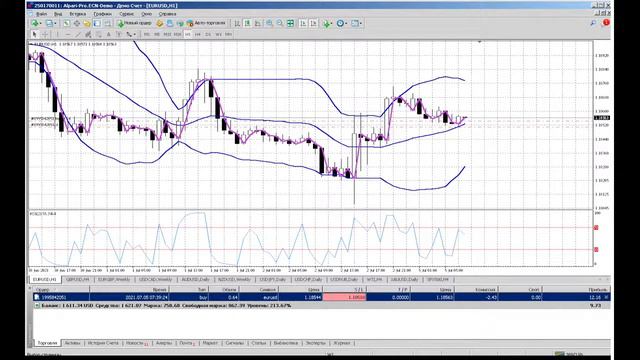This screenshot has height=360, width=640.
Task: Open the Файл menu
Action: click(x=41, y=14)
